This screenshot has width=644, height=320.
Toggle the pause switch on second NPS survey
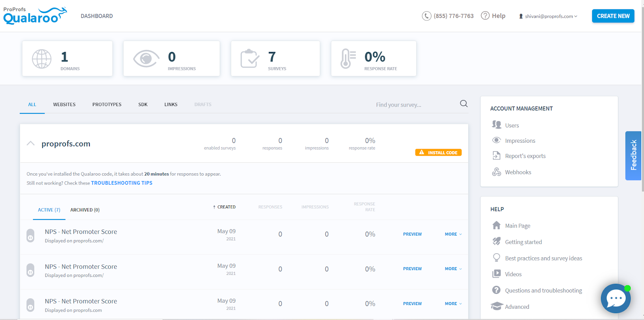(x=31, y=270)
